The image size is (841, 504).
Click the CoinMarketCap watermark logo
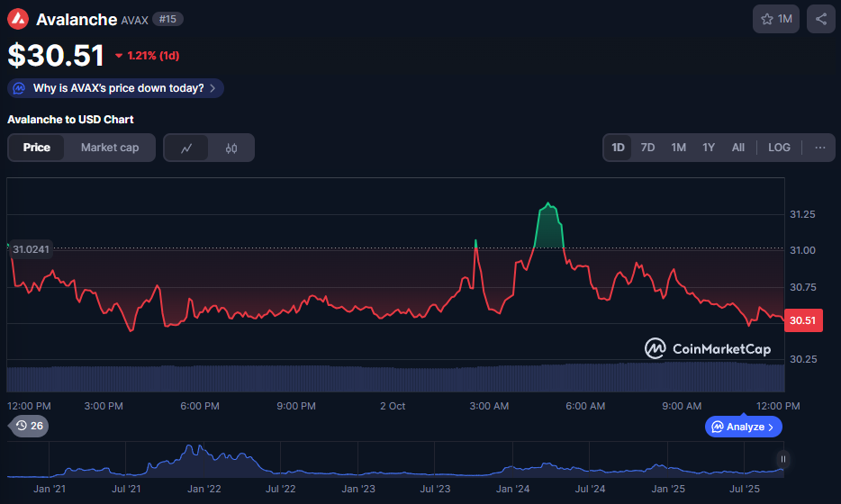[x=708, y=348]
